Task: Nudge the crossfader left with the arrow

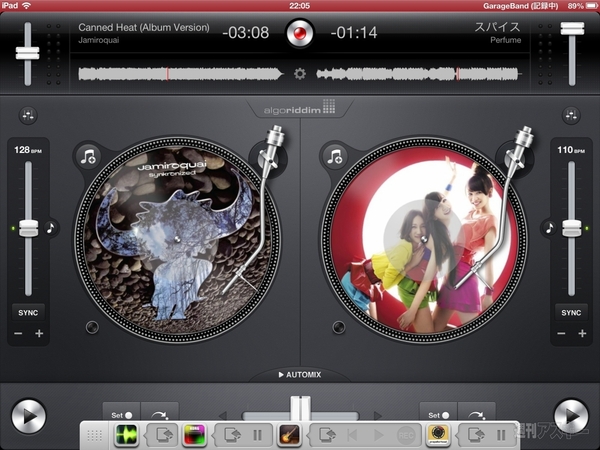Action: click(x=223, y=416)
